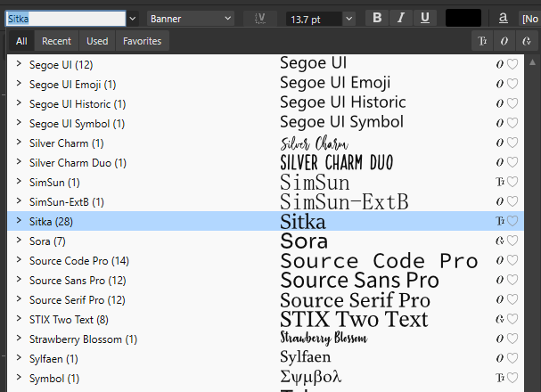Expand the Sora (7) family
Screen dimensions: 541x392
pyautogui.click(x=19, y=241)
